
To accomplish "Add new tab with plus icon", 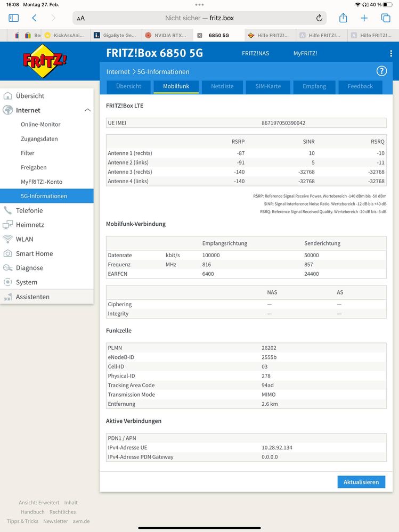I will pos(364,18).
